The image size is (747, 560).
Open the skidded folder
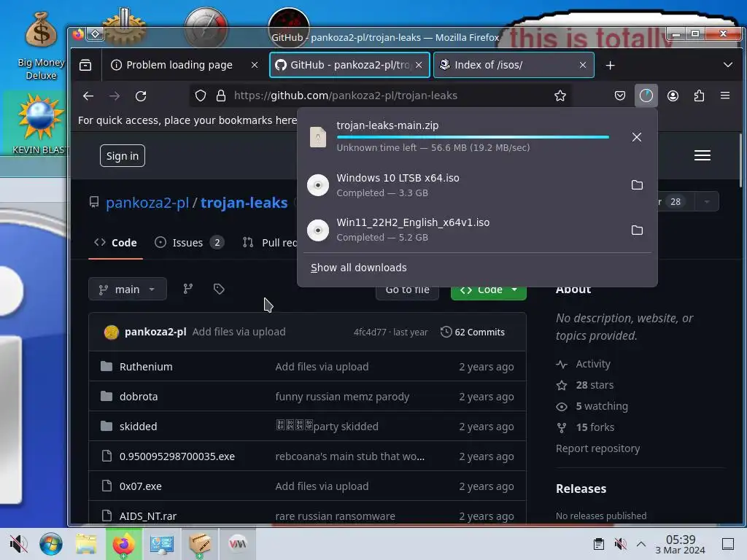138,427
